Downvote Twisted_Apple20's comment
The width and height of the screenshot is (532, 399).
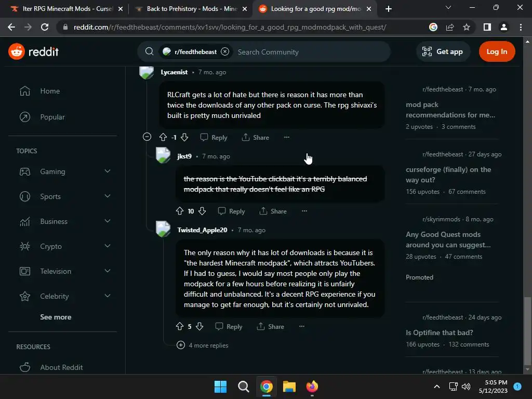199,326
